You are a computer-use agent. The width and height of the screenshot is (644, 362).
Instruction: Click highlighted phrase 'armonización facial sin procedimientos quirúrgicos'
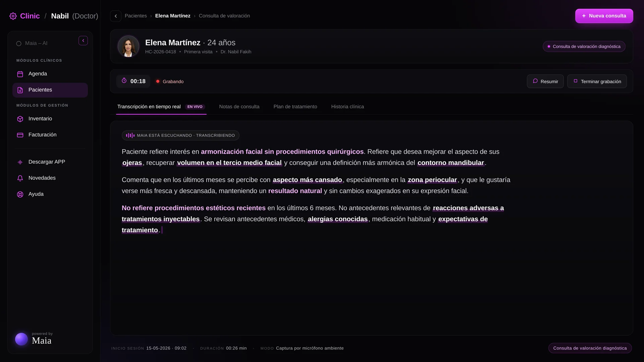tap(282, 152)
